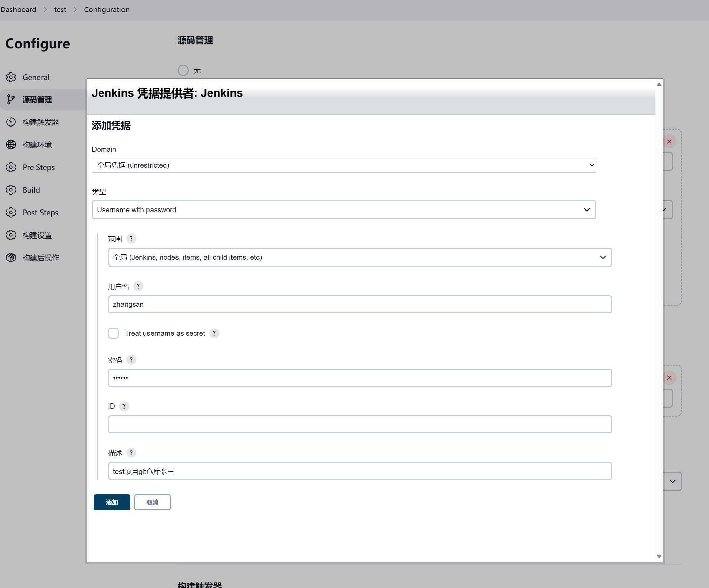Click dialog scrollbar up arrow
The image size is (709, 588).
659,84
